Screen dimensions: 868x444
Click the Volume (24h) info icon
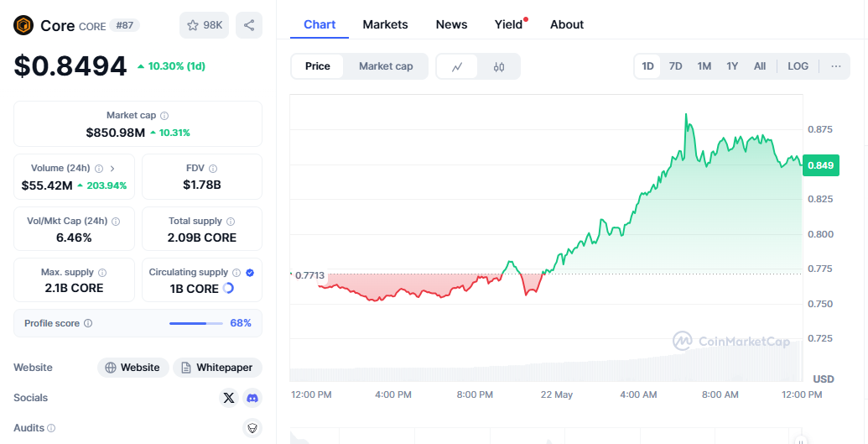[x=98, y=169]
